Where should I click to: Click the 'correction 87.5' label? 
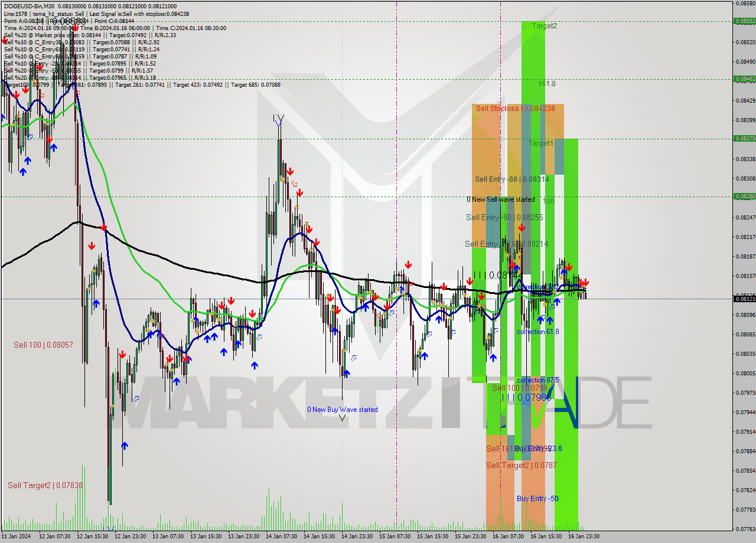click(537, 380)
